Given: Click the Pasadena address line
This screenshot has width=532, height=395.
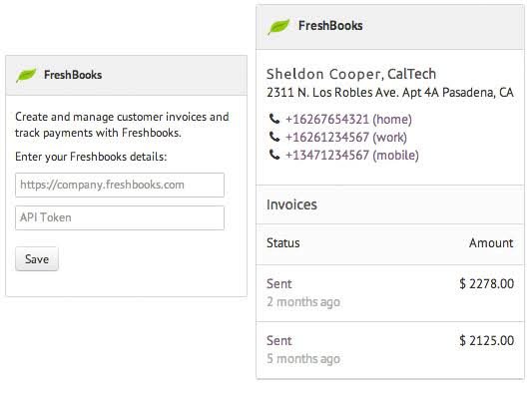Looking at the screenshot, I should coord(390,93).
